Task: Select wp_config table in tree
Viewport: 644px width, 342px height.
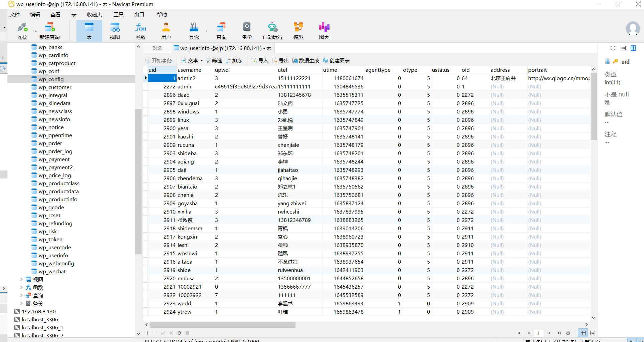Action: pos(51,79)
